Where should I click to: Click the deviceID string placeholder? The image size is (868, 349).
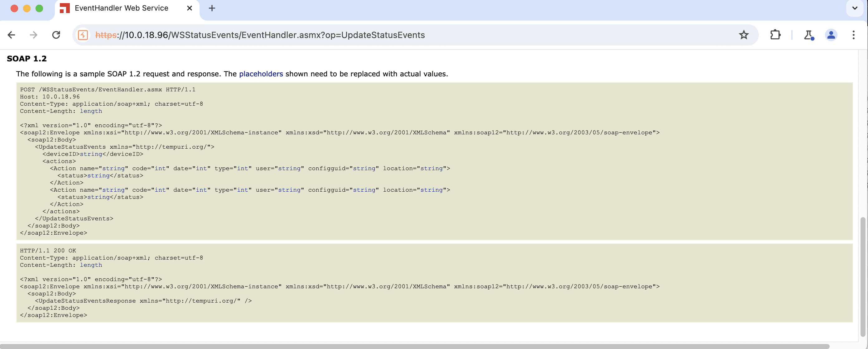point(91,154)
